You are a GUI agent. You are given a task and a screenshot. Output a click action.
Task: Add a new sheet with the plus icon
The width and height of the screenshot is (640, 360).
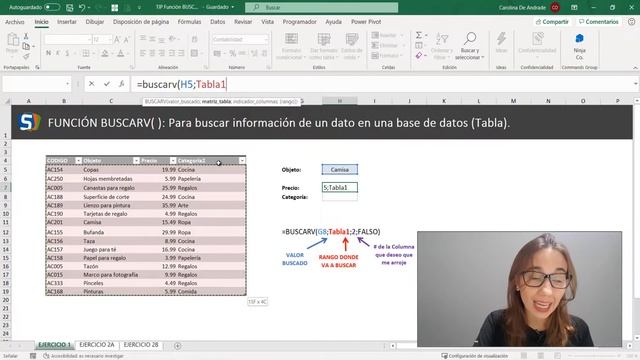pyautogui.click(x=178, y=346)
